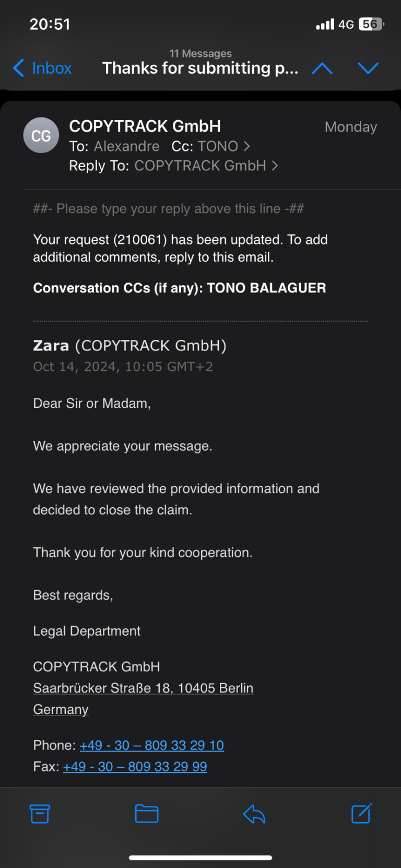
Task: Tap the cellular signal indicator
Action: pyautogui.click(x=324, y=24)
